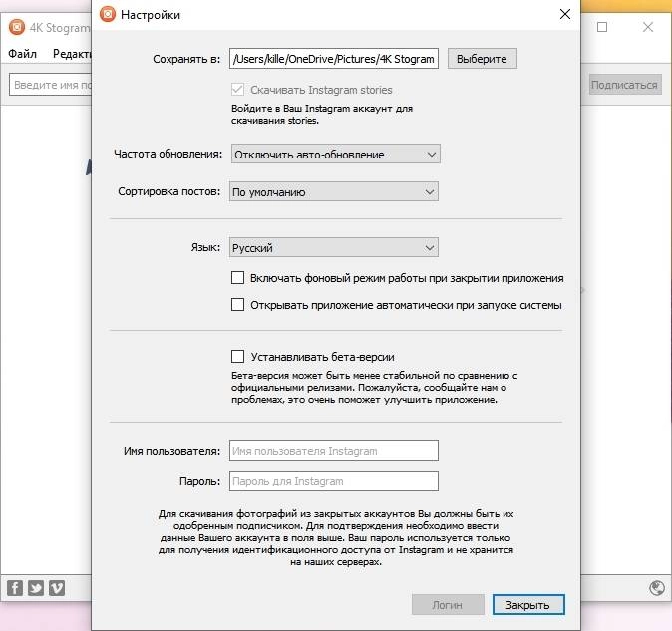Open the Файл menu in 4K Stogram
Screen dimensions: 672x631
pos(22,54)
